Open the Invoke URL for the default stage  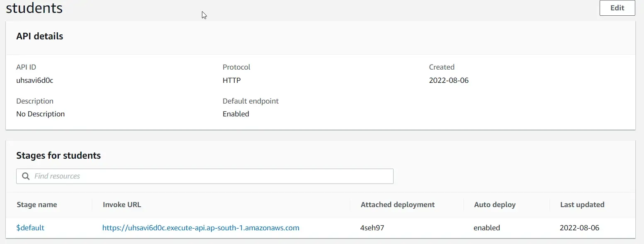[x=201, y=227]
